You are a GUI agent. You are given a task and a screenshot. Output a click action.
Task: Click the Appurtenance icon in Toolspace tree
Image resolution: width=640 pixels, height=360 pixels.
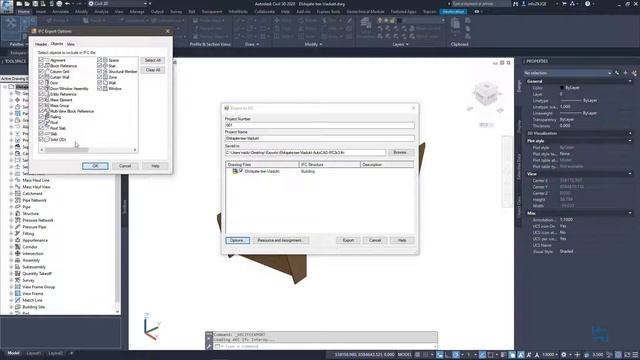18,240
